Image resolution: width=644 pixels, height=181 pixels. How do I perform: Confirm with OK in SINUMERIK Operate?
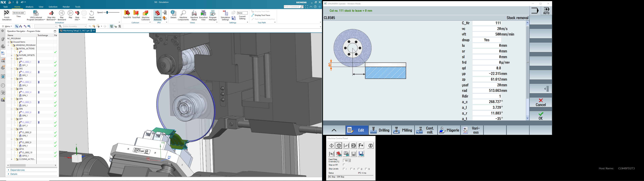[x=541, y=116]
